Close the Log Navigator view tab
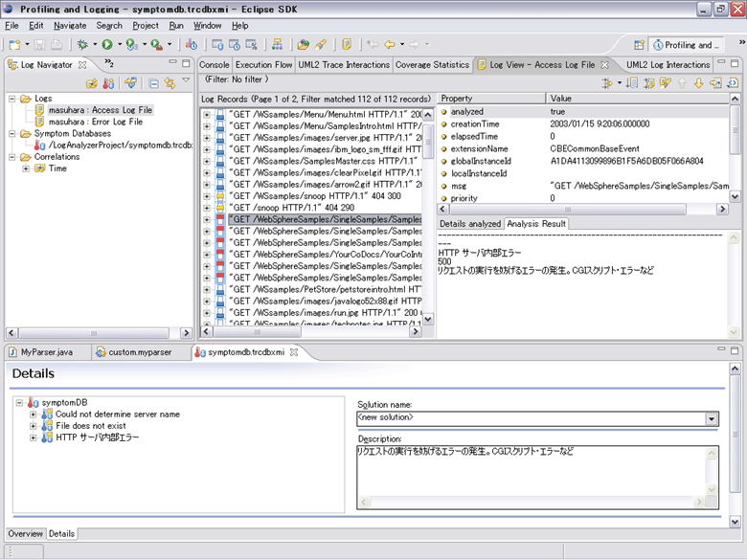The height and width of the screenshot is (560, 747). [82, 65]
